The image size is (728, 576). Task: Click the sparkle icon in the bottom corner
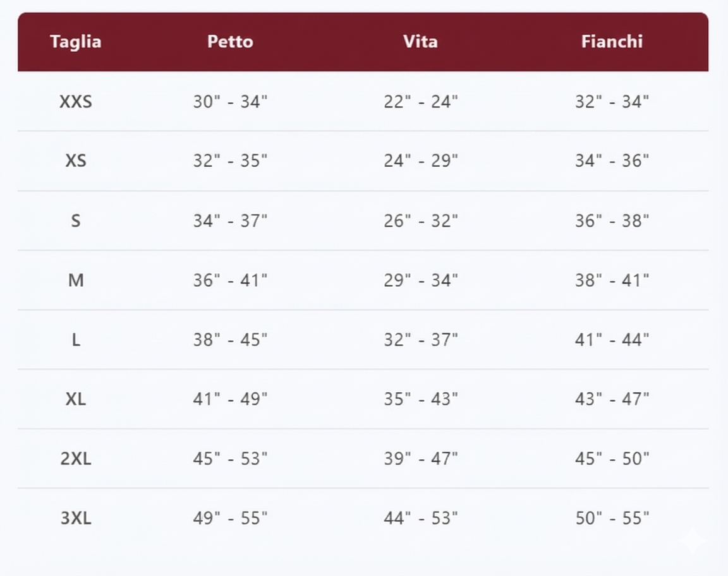pos(692,541)
